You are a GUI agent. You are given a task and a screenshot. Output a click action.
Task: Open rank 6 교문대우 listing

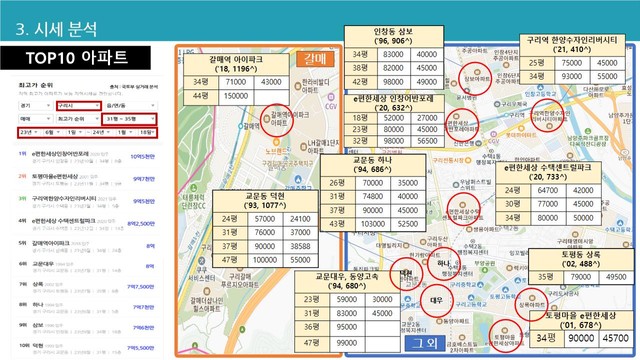87,267
